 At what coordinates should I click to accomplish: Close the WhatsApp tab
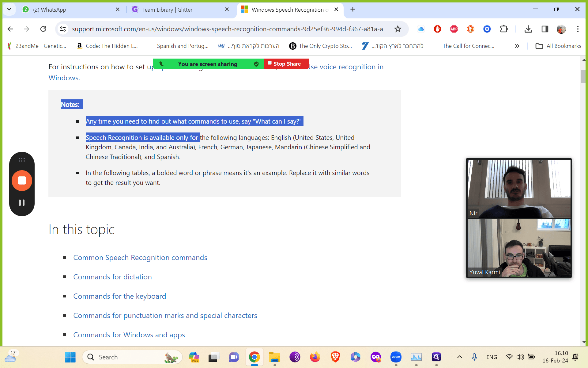(118, 10)
